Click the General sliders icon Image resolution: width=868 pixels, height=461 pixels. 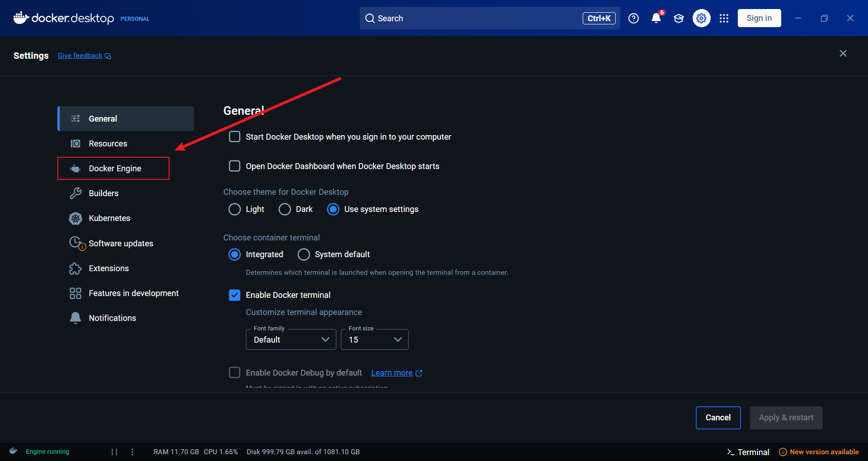(x=75, y=118)
